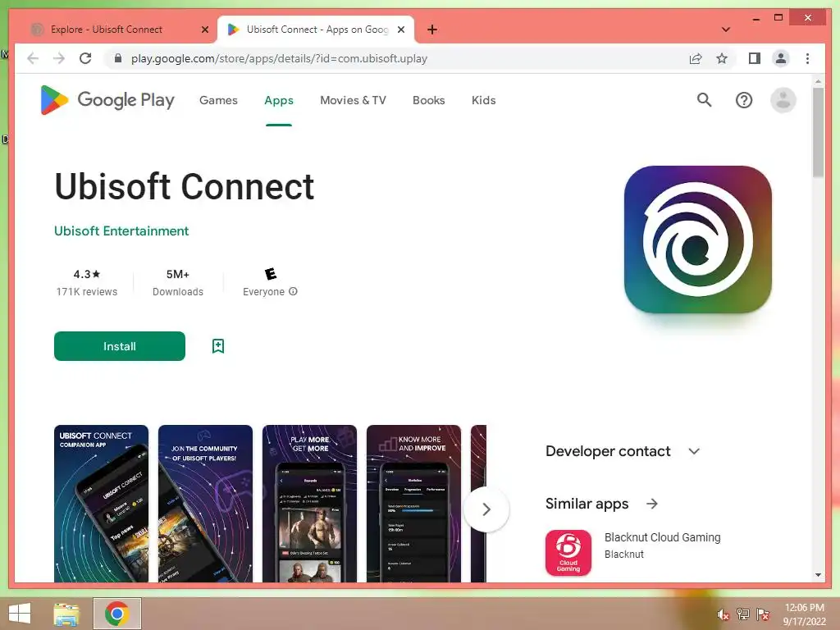This screenshot has height=630, width=840.
Task: Install Ubisoft Connect
Action: tap(120, 346)
